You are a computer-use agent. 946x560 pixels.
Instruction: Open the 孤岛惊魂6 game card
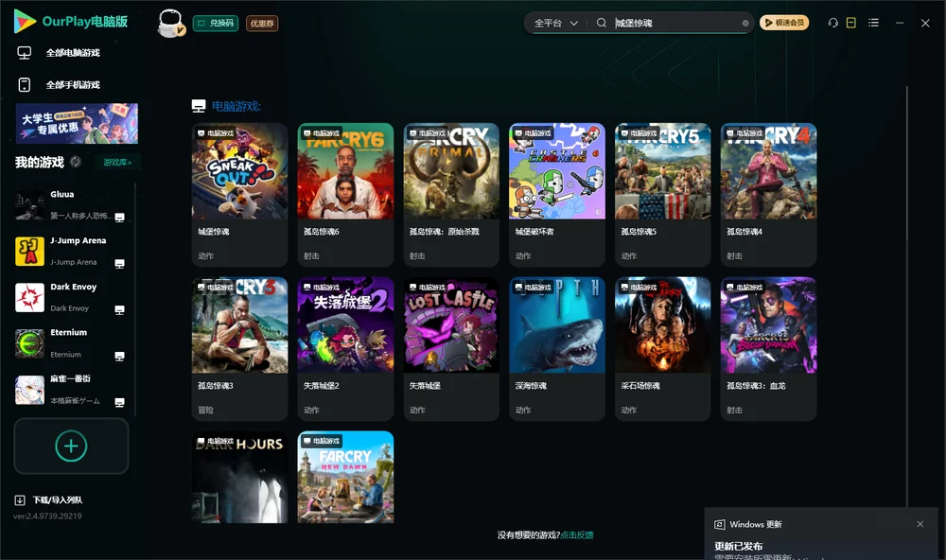coord(345,195)
